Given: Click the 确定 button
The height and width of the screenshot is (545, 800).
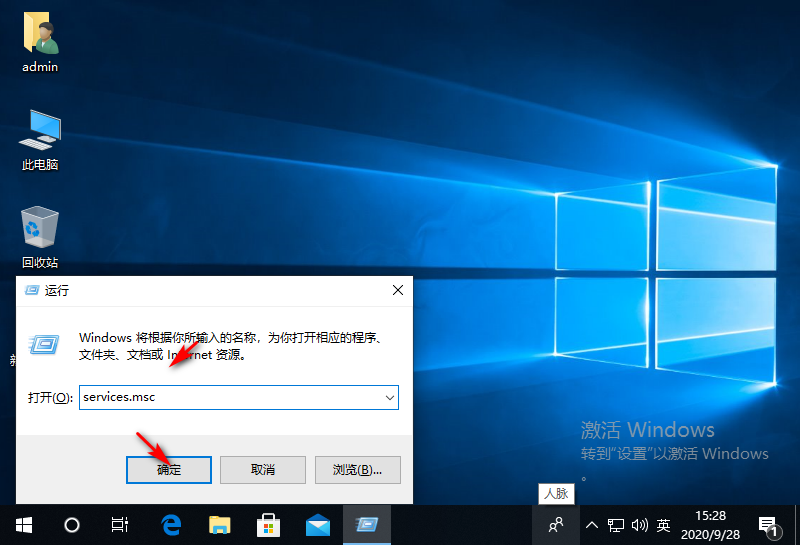Looking at the screenshot, I should click(x=168, y=469).
